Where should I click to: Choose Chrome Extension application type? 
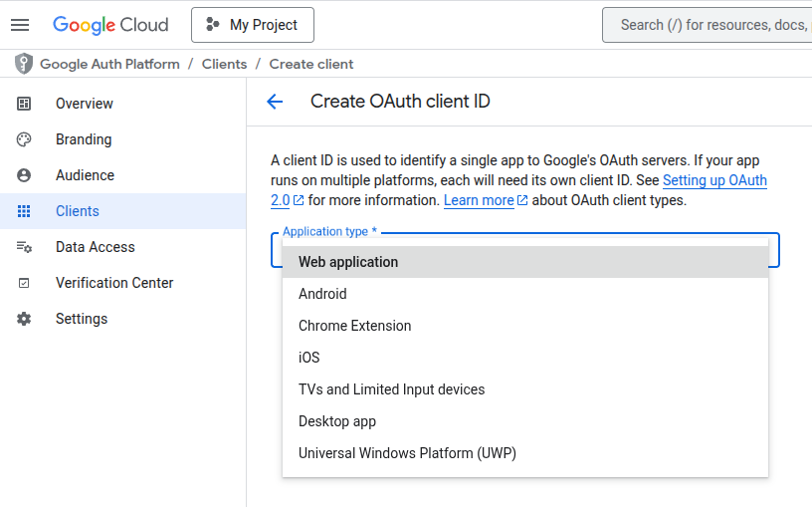(525, 326)
